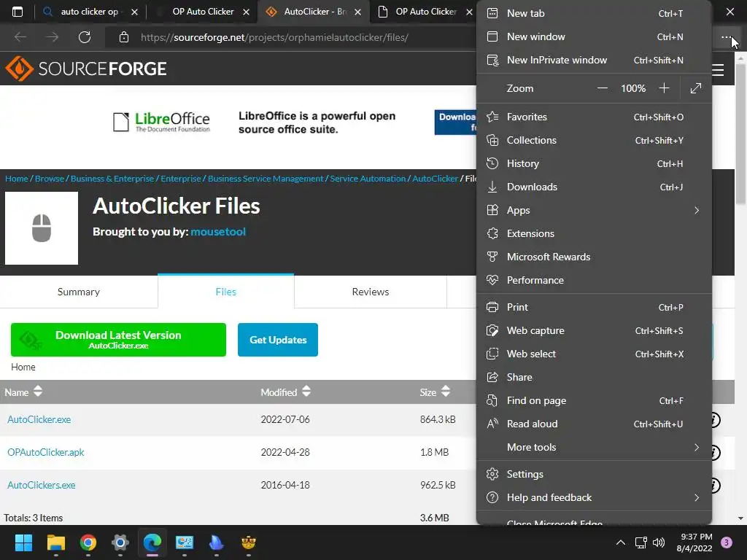Image resolution: width=747 pixels, height=560 pixels.
Task: Decrease zoom with the minus button
Action: coord(602,88)
